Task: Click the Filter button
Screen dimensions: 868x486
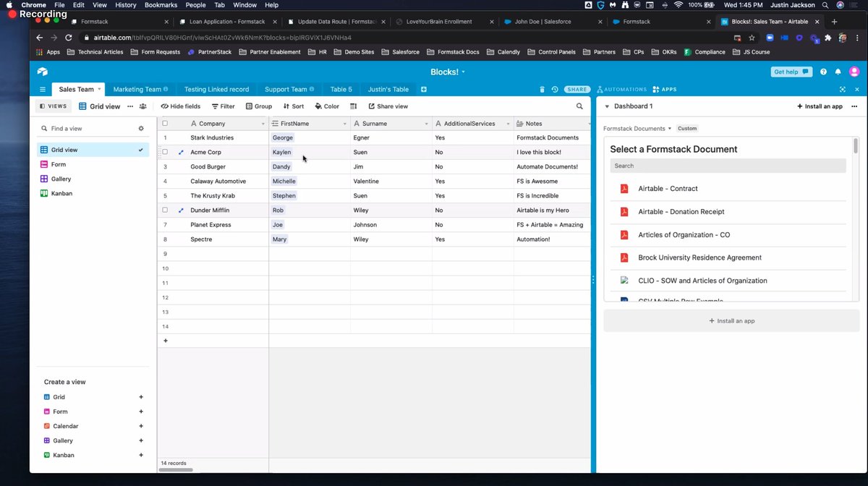Action: coord(223,106)
